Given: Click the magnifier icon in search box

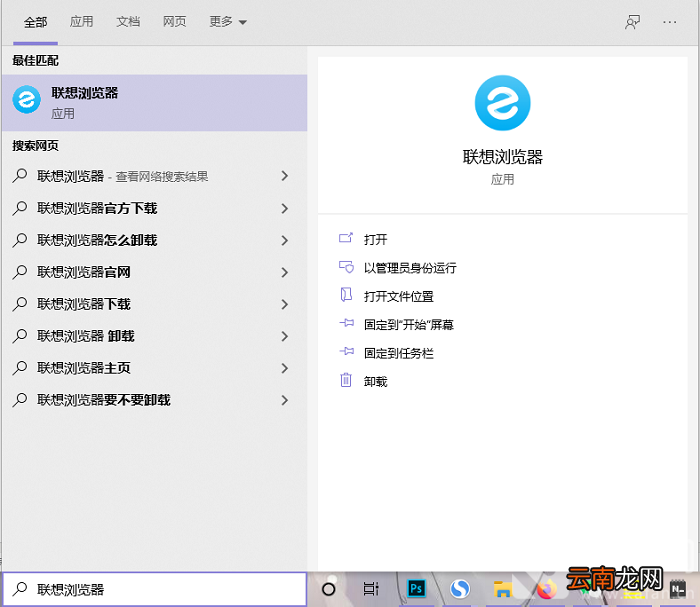Looking at the screenshot, I should pos(20,589).
